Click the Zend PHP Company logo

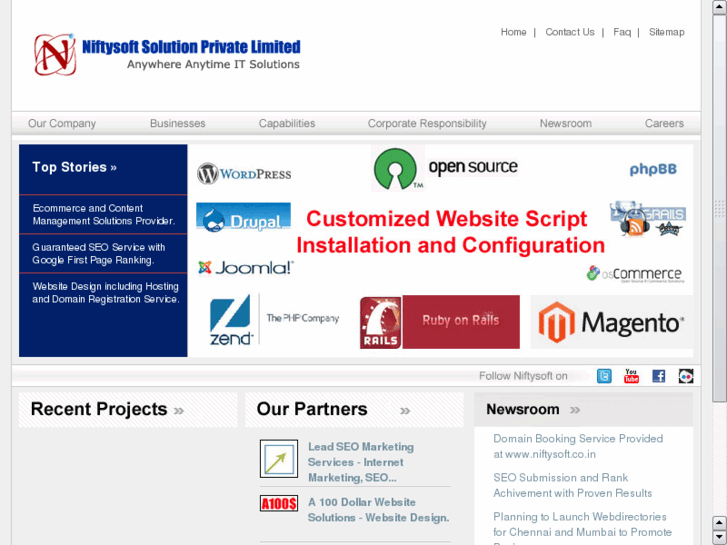(274, 320)
